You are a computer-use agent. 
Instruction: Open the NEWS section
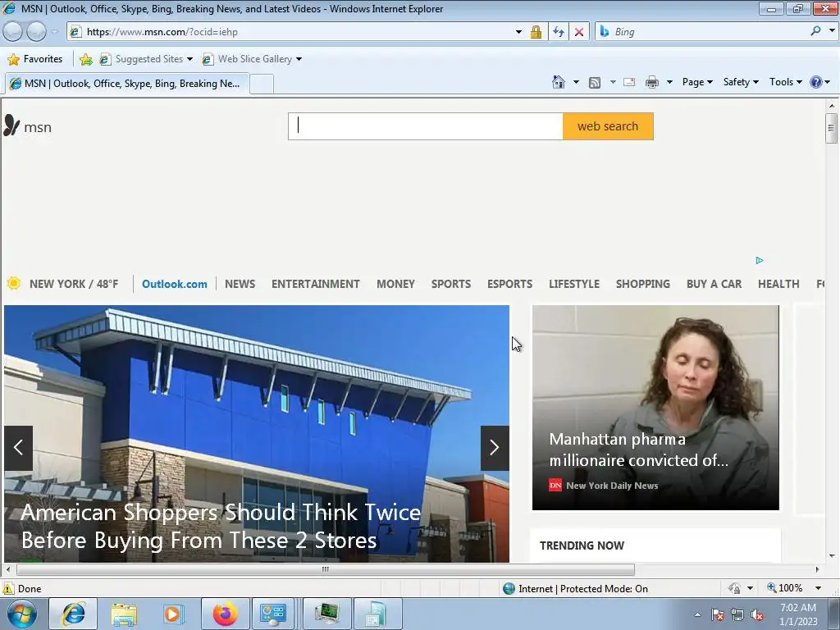240,284
